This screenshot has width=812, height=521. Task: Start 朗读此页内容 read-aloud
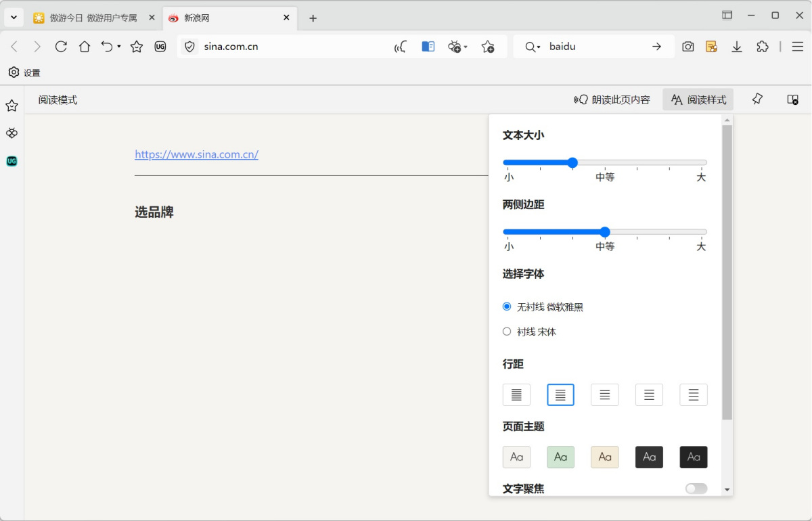click(x=611, y=99)
